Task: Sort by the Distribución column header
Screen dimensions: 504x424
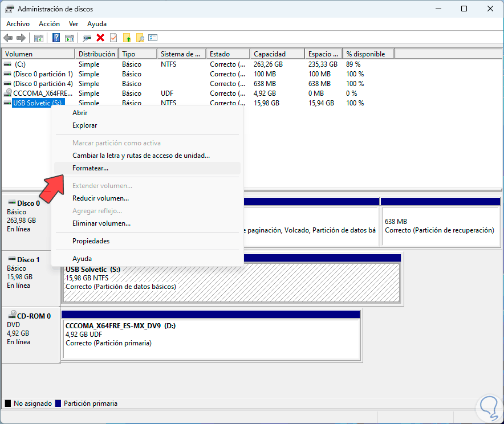Action: click(97, 54)
